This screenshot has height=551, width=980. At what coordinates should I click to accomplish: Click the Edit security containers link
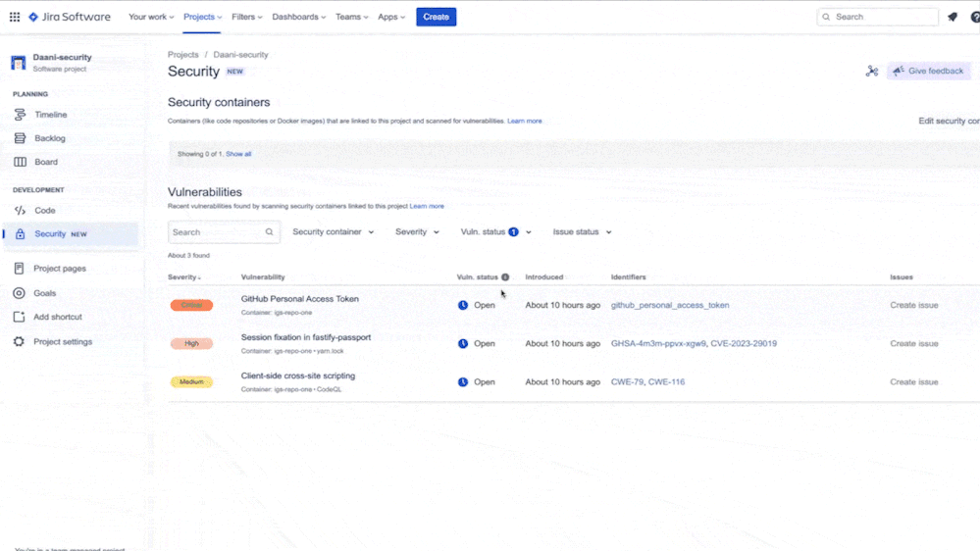pyautogui.click(x=949, y=122)
